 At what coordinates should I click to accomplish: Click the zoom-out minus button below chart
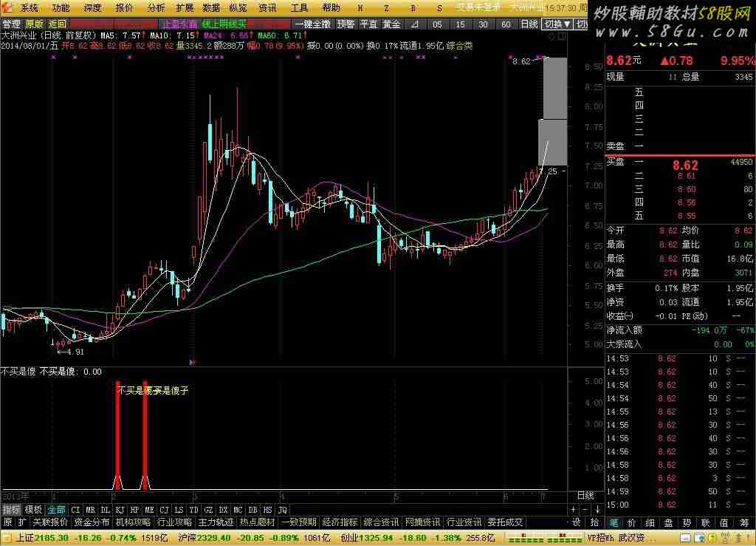[x=585, y=510]
